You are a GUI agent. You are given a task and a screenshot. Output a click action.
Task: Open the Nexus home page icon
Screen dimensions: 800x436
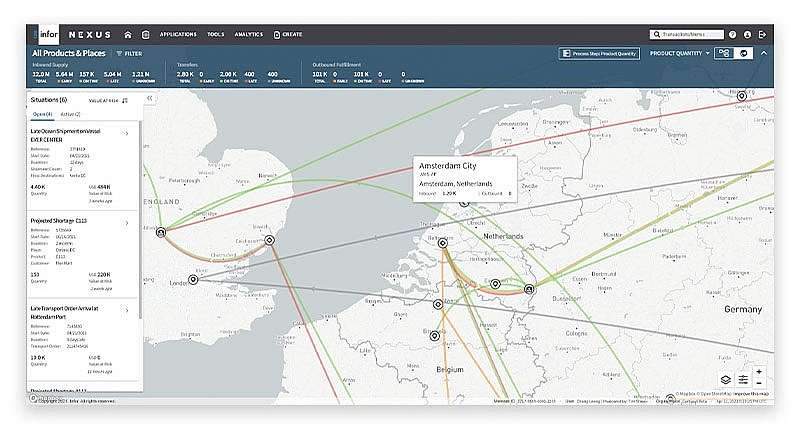pyautogui.click(x=128, y=35)
